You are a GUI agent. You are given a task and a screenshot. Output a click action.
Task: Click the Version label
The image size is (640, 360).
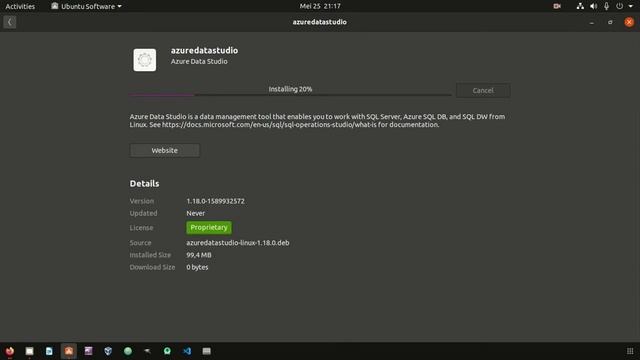pyautogui.click(x=142, y=201)
